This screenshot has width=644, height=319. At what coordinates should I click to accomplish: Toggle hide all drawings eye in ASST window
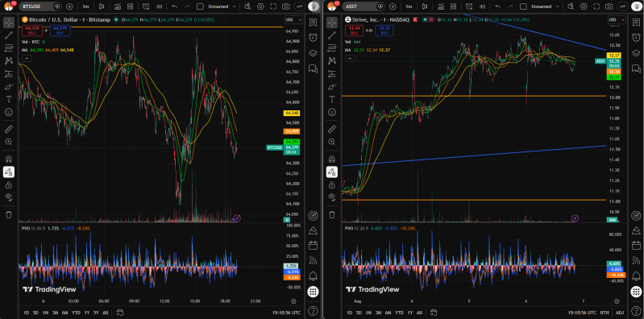[332, 197]
